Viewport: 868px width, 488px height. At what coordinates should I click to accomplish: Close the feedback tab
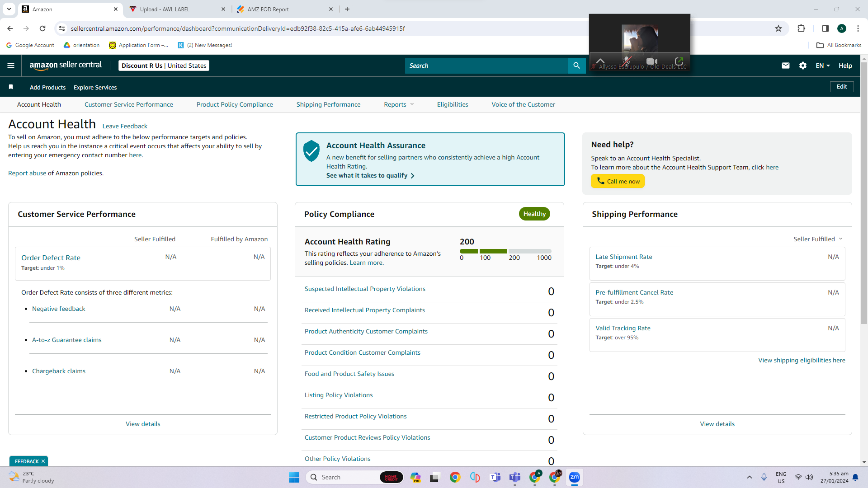pos(43,461)
